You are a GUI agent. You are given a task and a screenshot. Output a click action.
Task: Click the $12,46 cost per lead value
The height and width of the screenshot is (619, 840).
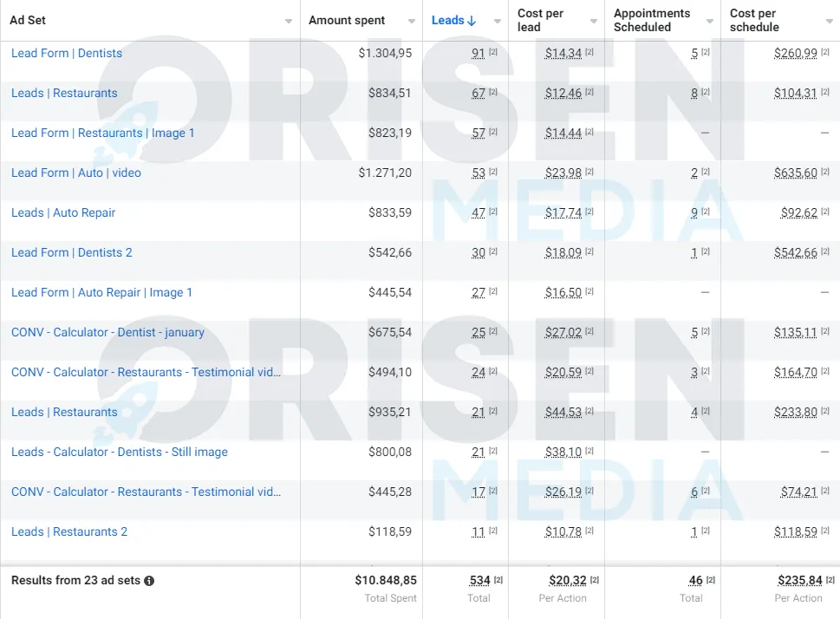pos(563,94)
